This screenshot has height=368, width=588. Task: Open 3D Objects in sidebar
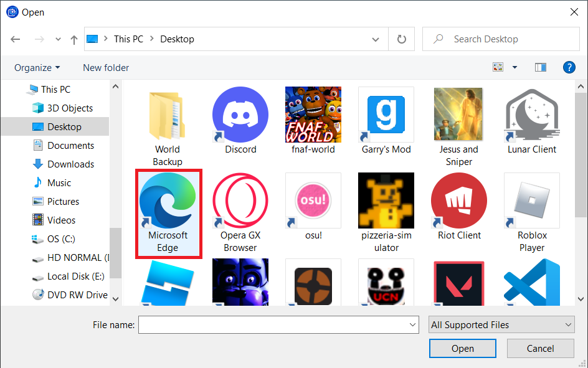(x=63, y=108)
